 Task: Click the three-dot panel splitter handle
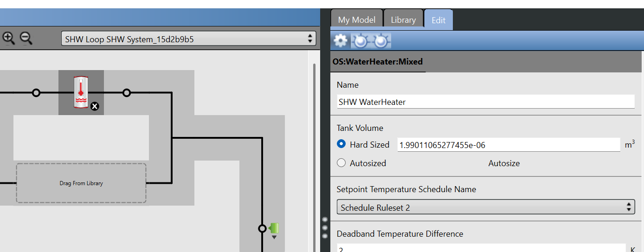325,228
